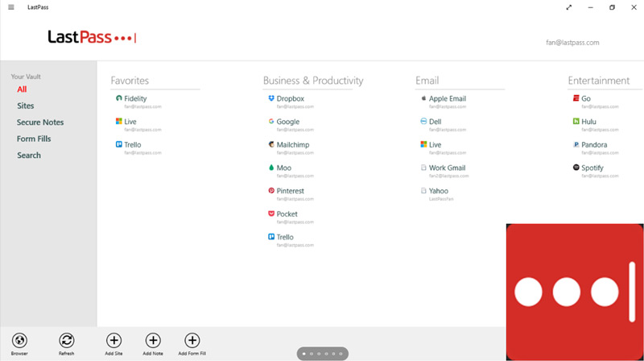The height and width of the screenshot is (361, 644).
Task: Click the LastPass logo in header
Action: 92,37
